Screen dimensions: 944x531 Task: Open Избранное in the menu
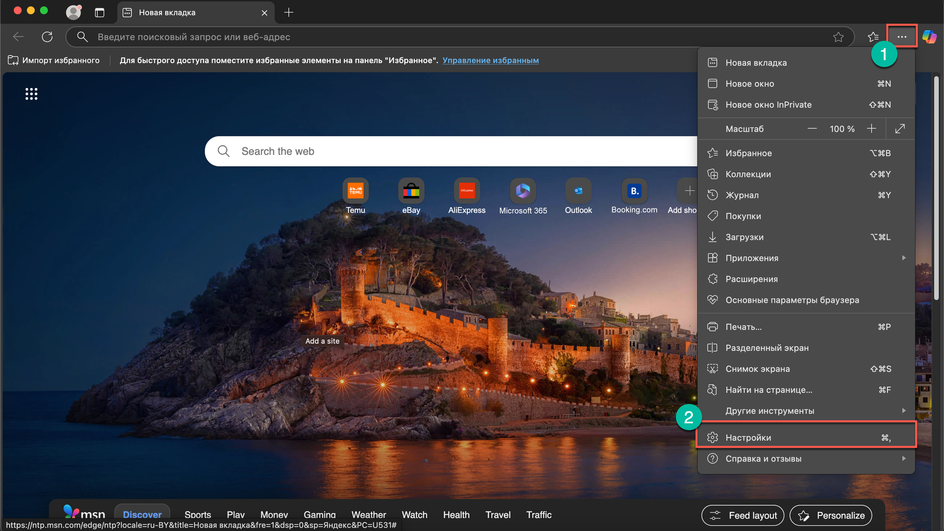(806, 153)
